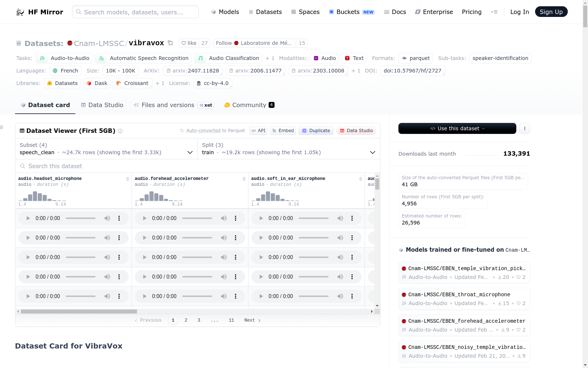Click the Log In link

click(520, 12)
